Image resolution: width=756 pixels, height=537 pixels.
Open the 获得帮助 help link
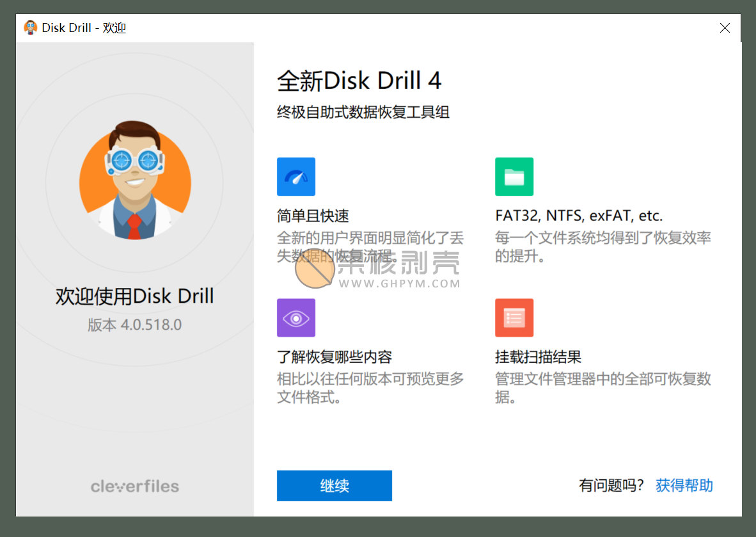[x=684, y=486]
